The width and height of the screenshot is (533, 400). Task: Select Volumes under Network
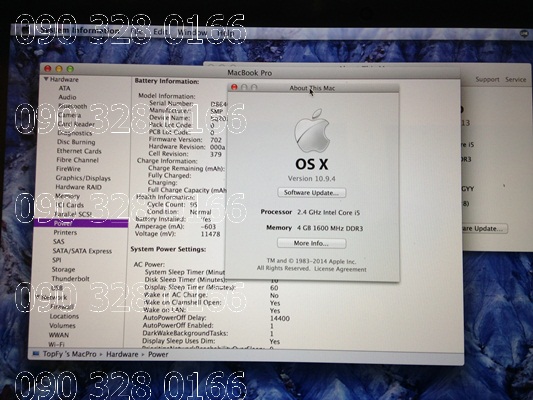[x=62, y=326]
